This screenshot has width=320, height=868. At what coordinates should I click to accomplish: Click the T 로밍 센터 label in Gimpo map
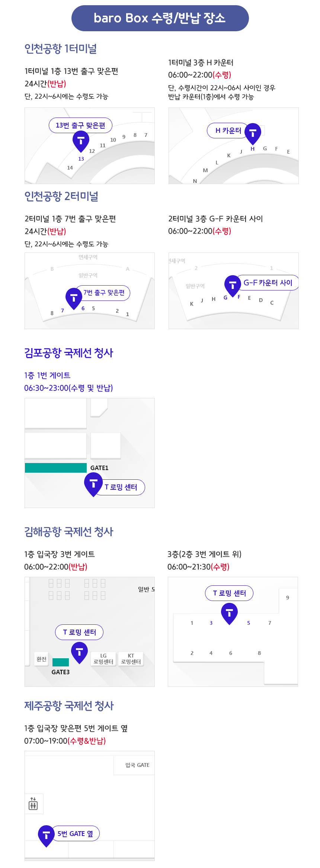[121, 487]
